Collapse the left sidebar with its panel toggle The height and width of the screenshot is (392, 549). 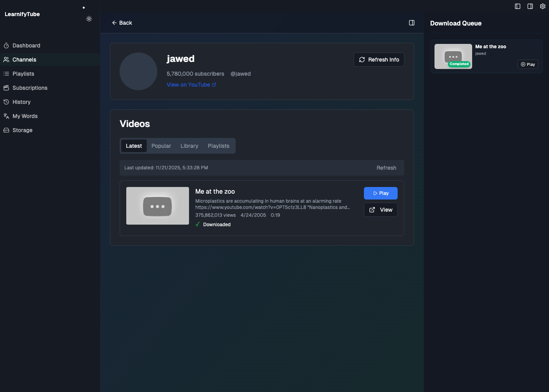pyautogui.click(x=517, y=6)
